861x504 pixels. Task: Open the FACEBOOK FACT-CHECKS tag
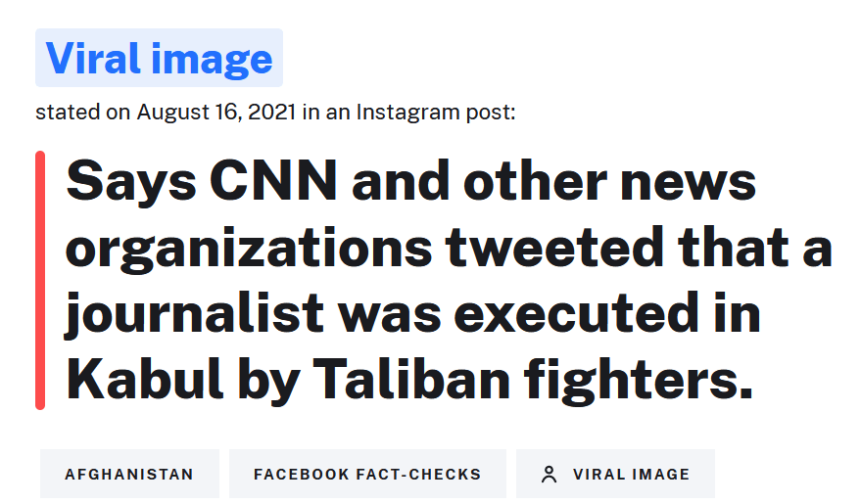[367, 474]
